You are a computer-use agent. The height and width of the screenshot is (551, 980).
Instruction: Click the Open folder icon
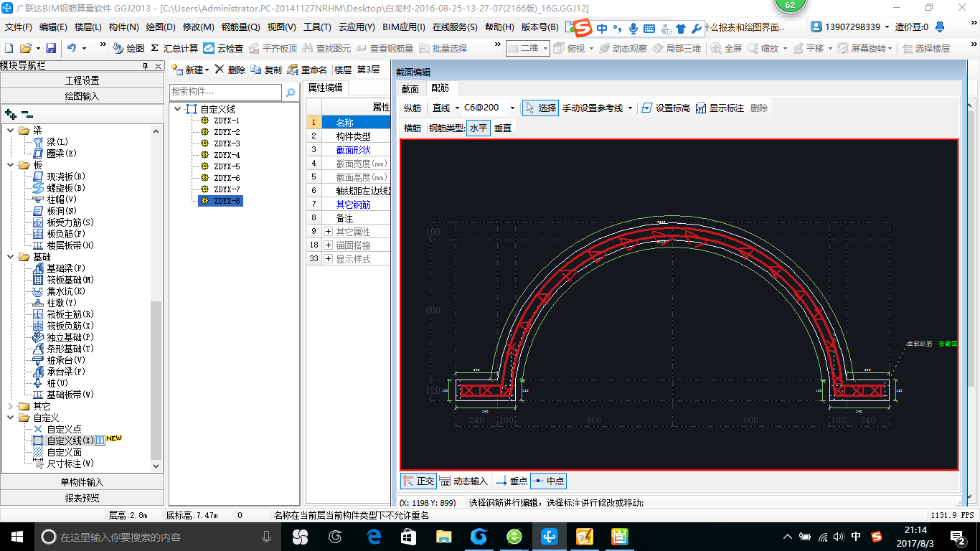pyautogui.click(x=25, y=48)
